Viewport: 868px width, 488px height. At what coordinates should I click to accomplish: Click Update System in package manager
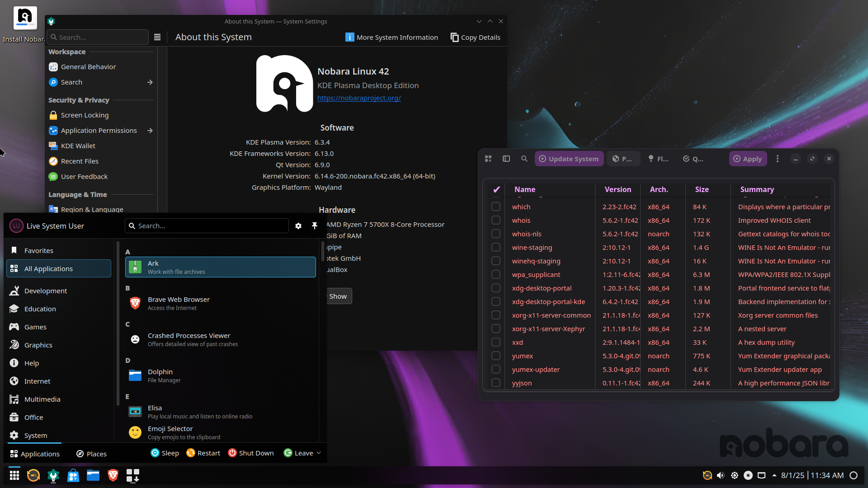tap(569, 159)
